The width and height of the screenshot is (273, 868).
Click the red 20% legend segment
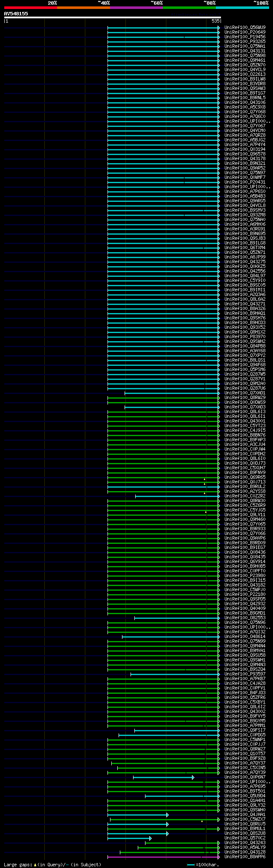31,8
